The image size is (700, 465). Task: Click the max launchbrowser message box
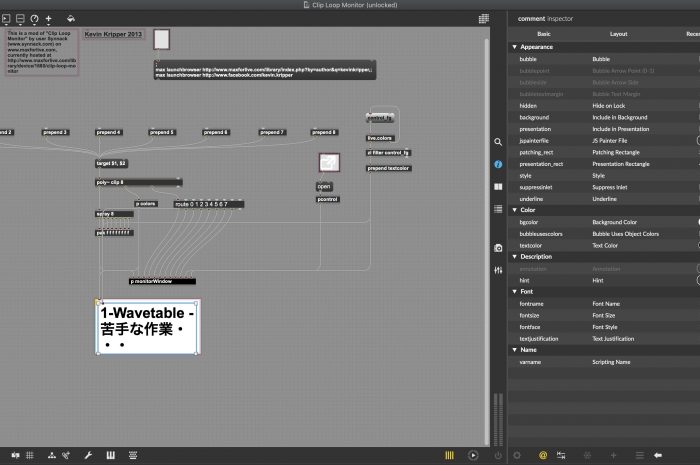coord(265,70)
